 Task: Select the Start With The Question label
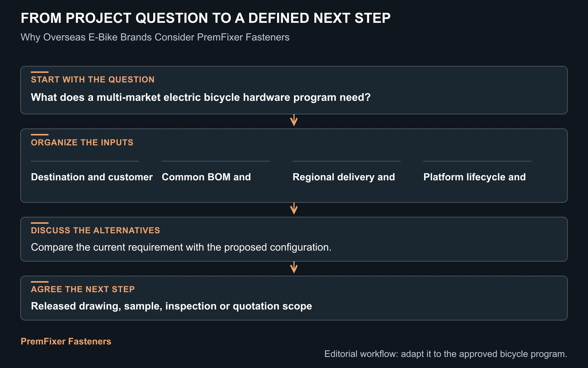coord(93,79)
